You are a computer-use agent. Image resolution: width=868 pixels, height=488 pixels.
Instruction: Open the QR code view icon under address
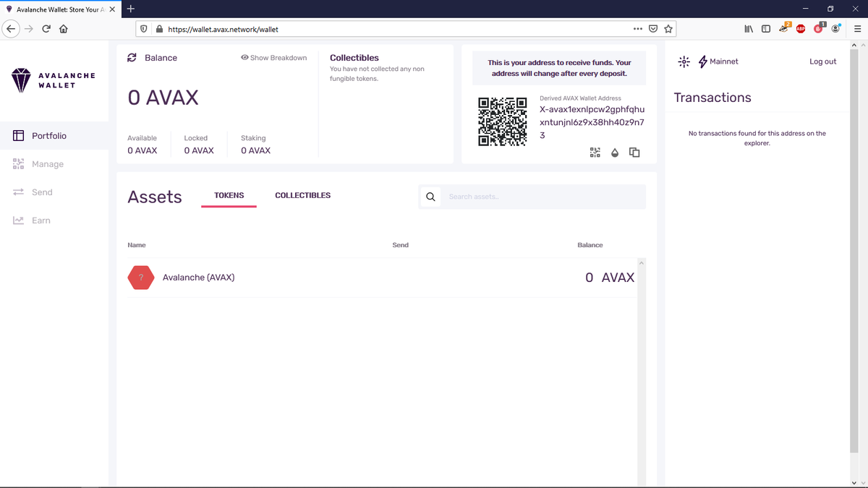click(x=595, y=153)
